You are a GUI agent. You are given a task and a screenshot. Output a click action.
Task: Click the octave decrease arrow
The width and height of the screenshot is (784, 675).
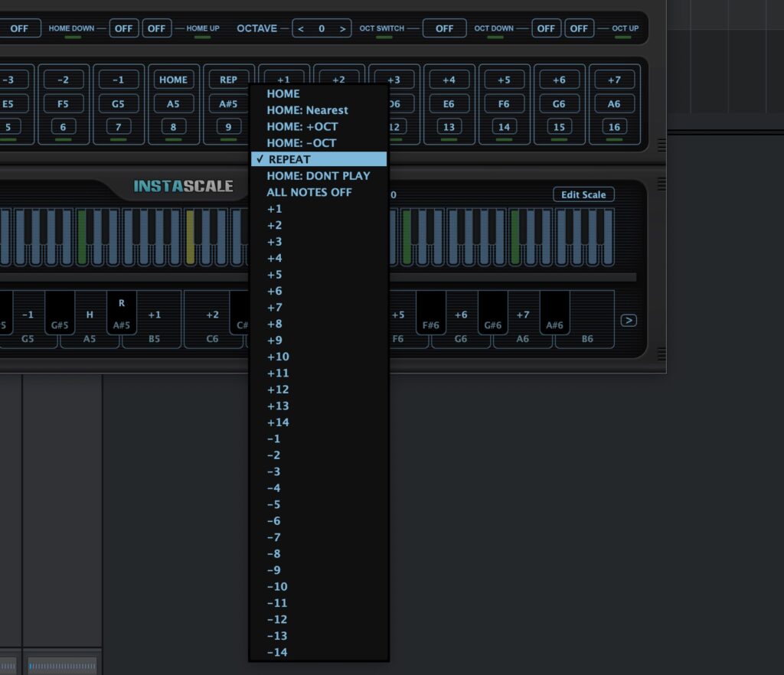coord(301,29)
